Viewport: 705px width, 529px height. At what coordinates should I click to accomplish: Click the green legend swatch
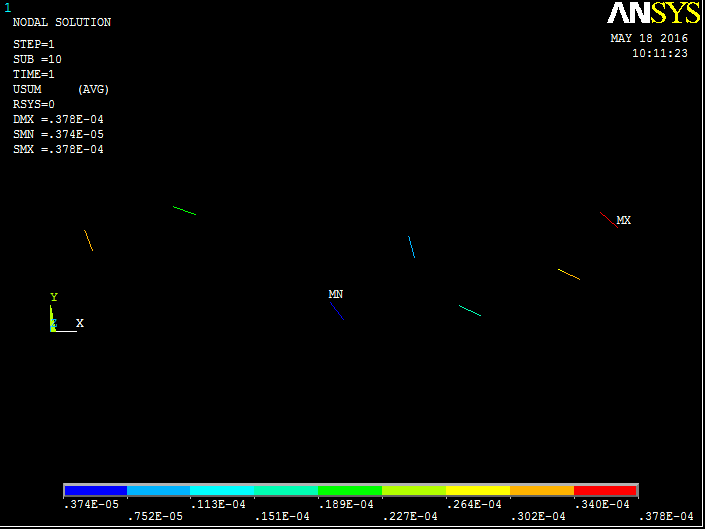[350, 491]
